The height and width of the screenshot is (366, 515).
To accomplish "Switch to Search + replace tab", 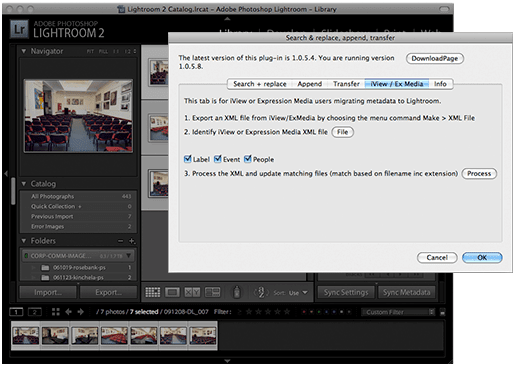I will click(260, 84).
